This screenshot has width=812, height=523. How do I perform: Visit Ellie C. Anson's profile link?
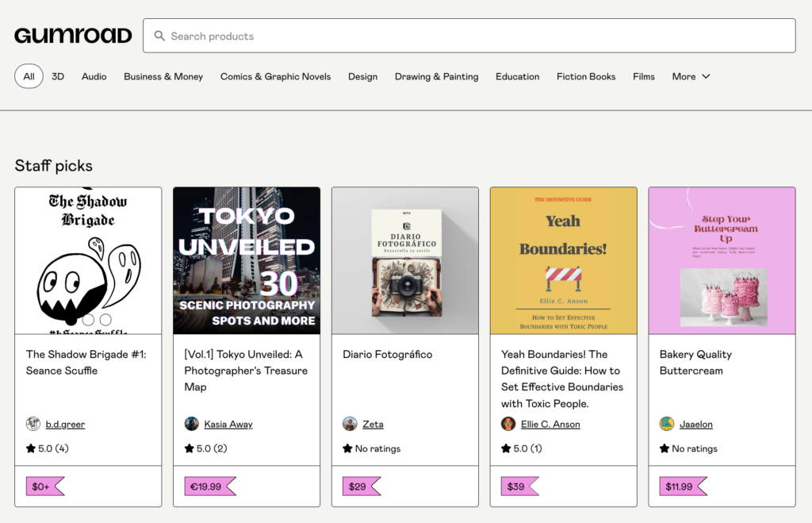point(550,424)
